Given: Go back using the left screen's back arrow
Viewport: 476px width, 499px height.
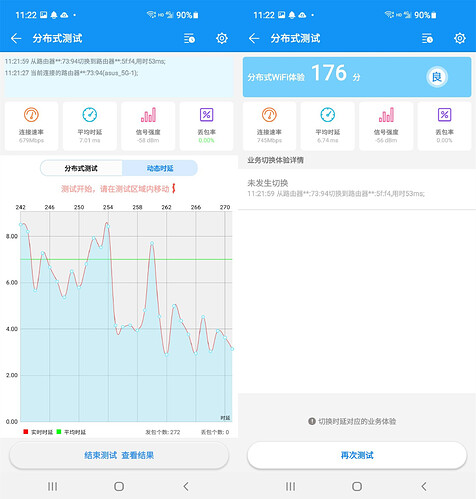Looking at the screenshot, I should [x=16, y=38].
